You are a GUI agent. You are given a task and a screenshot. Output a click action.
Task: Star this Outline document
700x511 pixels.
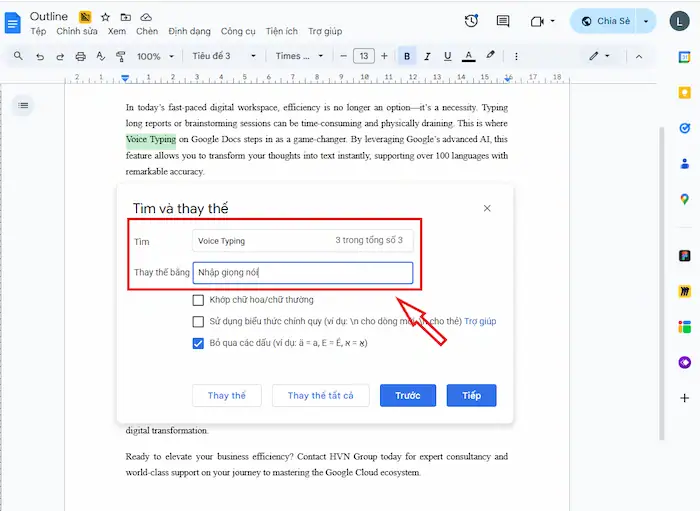[105, 17]
